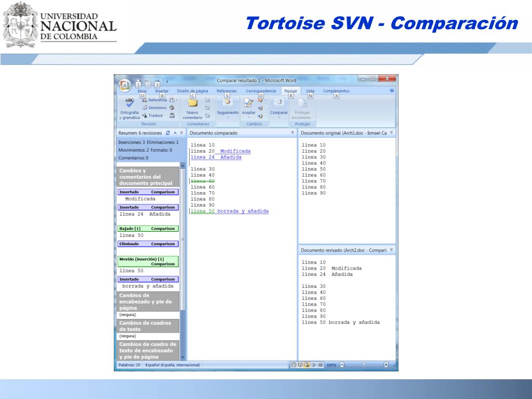
Task: Switch to Full Screen Reading view
Action: coord(300,365)
